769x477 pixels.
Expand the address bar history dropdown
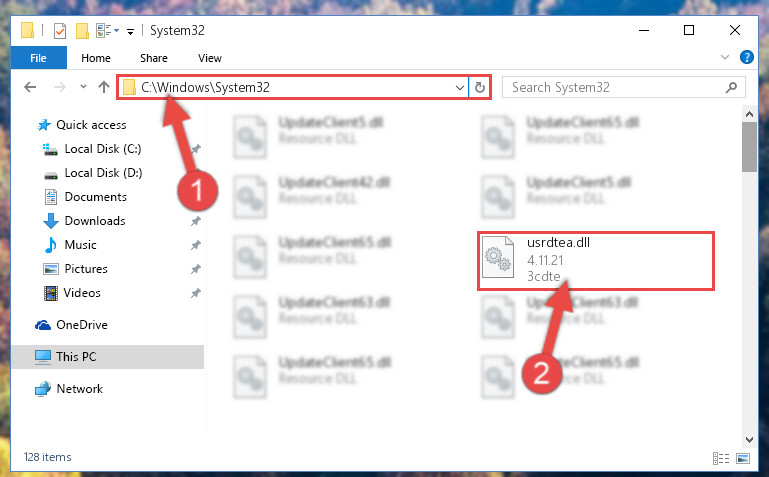tap(460, 88)
